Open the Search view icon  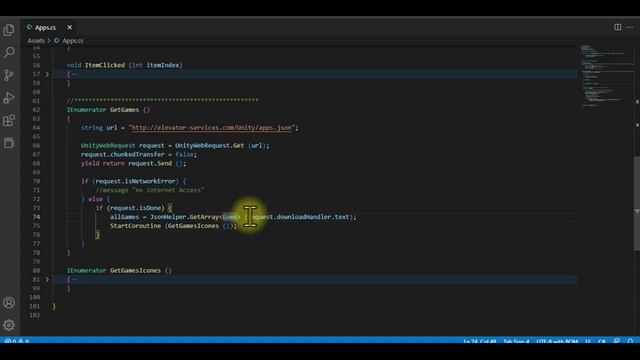(x=9, y=52)
